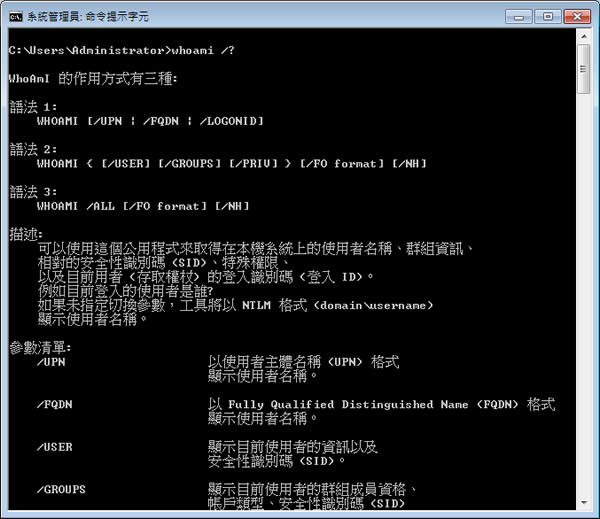Click the WHOAMI /ALL syntax line
Image resolution: width=600 pixels, height=519 pixels.
[143, 206]
